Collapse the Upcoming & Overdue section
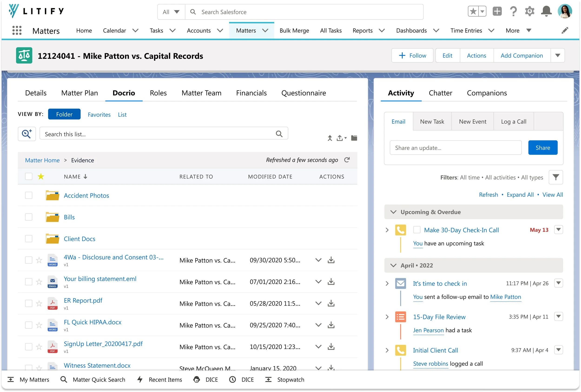 tap(393, 212)
